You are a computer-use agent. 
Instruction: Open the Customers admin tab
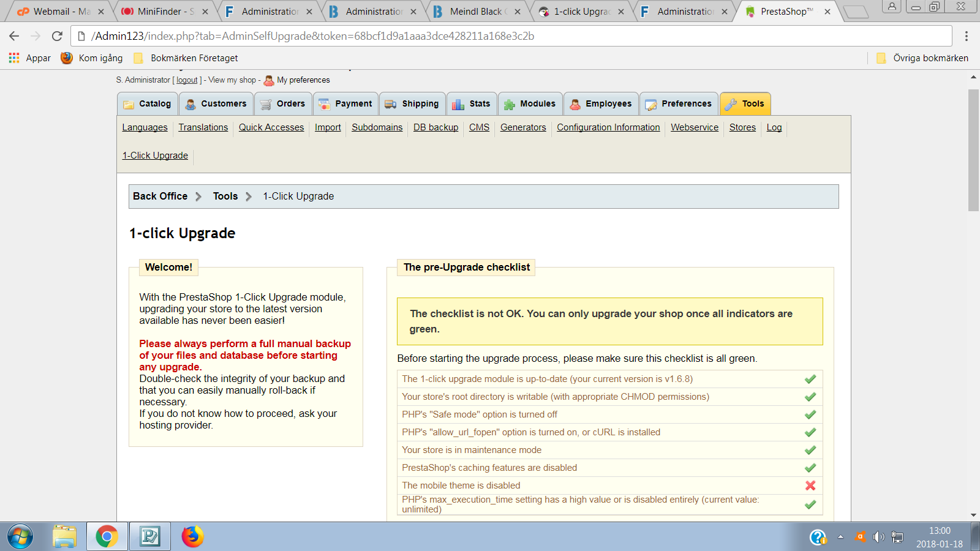click(x=216, y=104)
